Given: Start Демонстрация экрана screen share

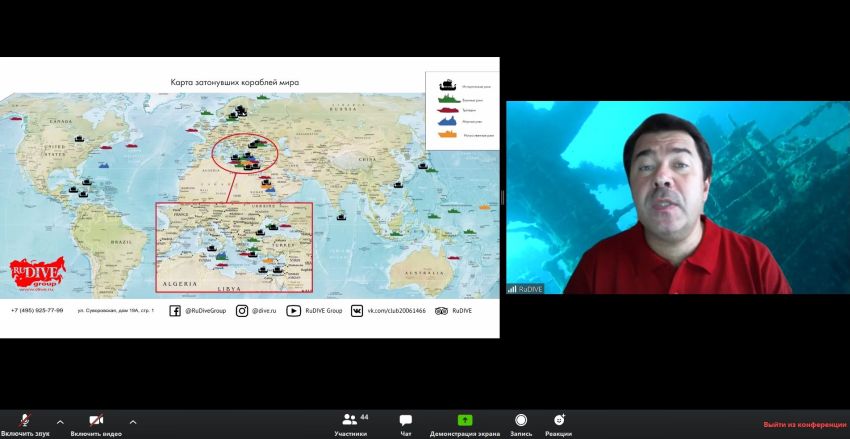Looking at the screenshot, I should coord(465,425).
